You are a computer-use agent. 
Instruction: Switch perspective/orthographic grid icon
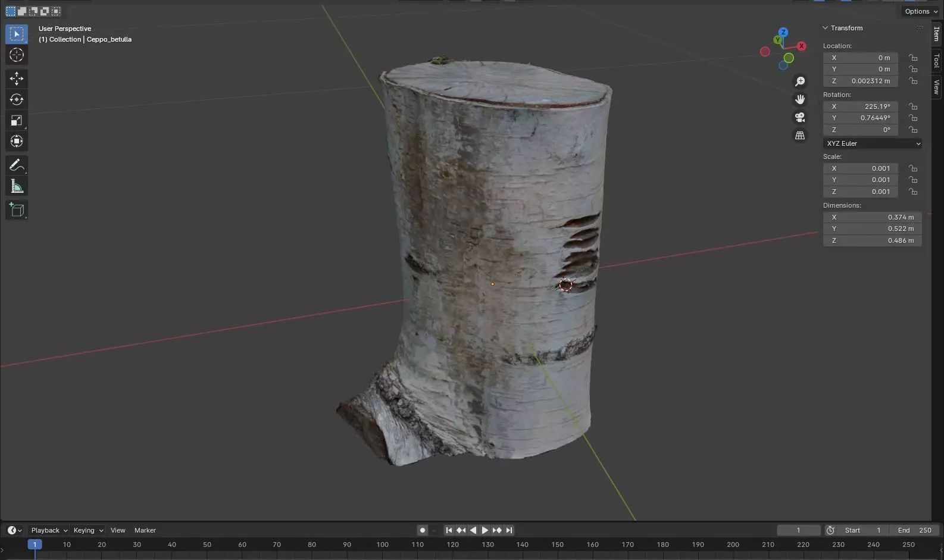coord(800,136)
